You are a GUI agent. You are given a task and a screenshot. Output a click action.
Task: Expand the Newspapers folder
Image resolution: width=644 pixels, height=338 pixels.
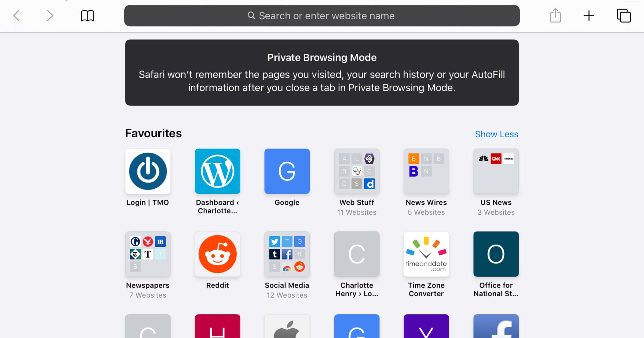[147, 254]
